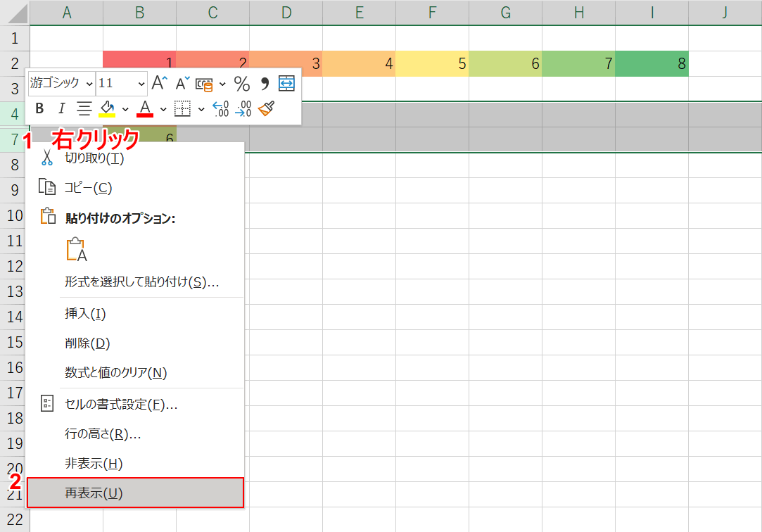Select column B header
The height and width of the screenshot is (532, 762).
tap(139, 13)
